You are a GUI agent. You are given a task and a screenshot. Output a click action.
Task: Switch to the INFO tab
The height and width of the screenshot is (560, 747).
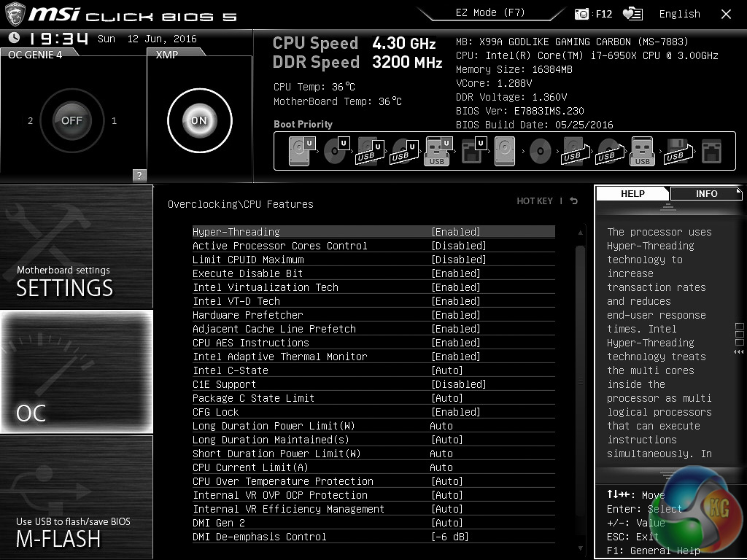pos(706,193)
